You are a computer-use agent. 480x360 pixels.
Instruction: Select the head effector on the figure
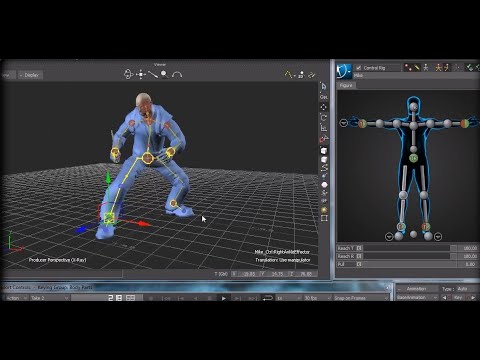pos(413,107)
